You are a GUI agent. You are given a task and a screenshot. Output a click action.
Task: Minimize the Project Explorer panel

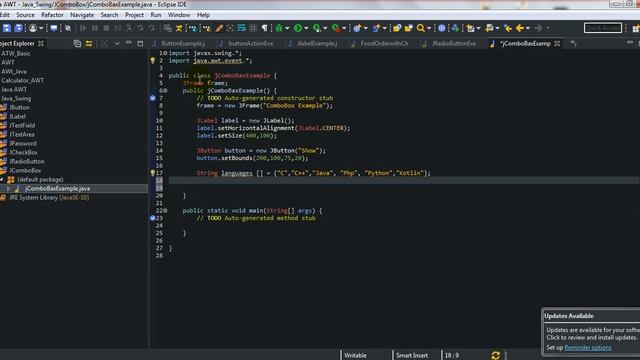(x=129, y=43)
